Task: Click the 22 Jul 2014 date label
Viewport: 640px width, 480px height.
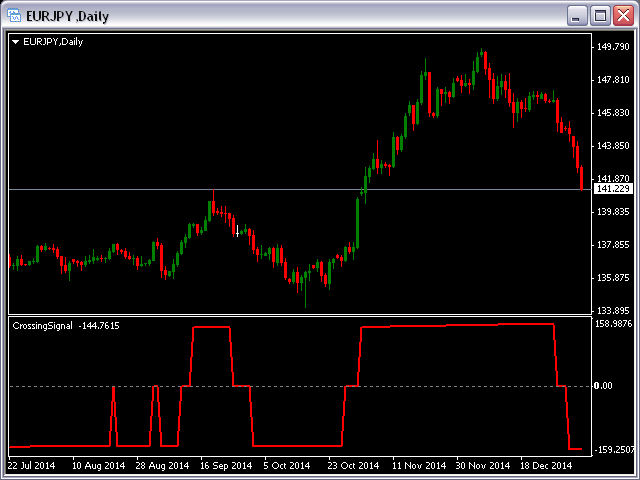Action: (31, 465)
